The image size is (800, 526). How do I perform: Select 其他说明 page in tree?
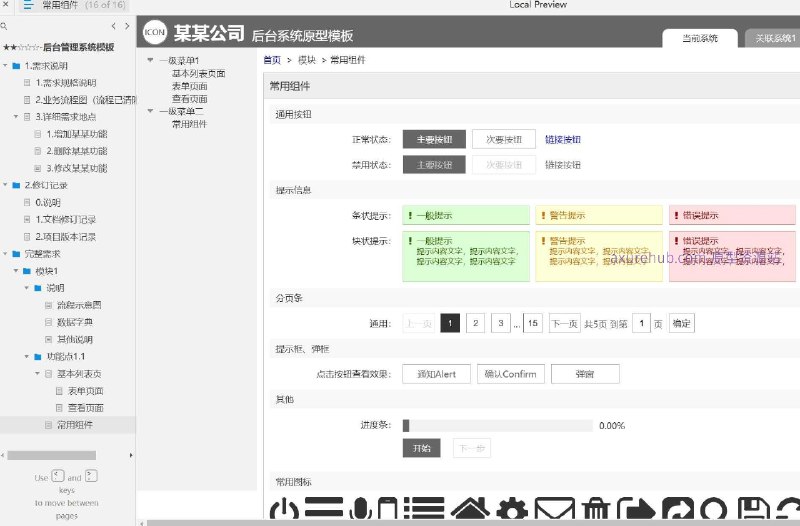click(75, 339)
